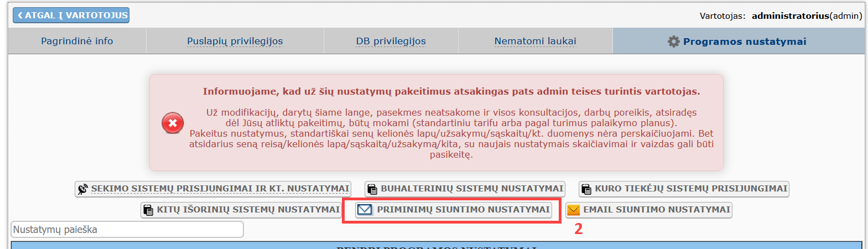This screenshot has height=249, width=868.
Task: Click satellite icon on Sekimo sistemų button
Action: (x=82, y=189)
